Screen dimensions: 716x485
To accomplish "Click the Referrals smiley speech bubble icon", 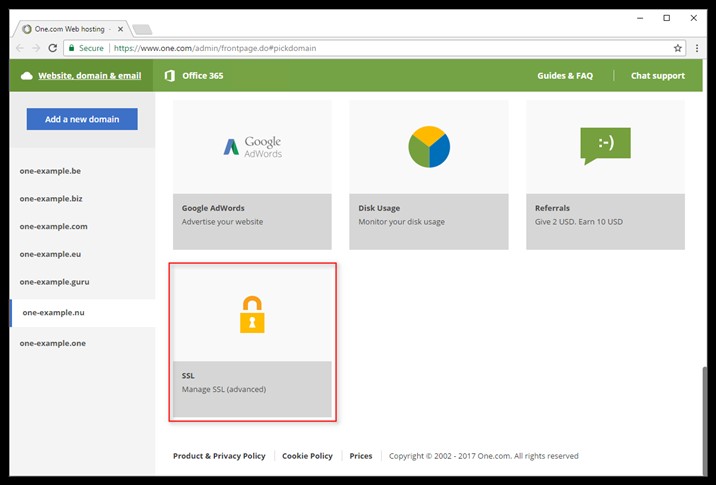I will pyautogui.click(x=605, y=146).
